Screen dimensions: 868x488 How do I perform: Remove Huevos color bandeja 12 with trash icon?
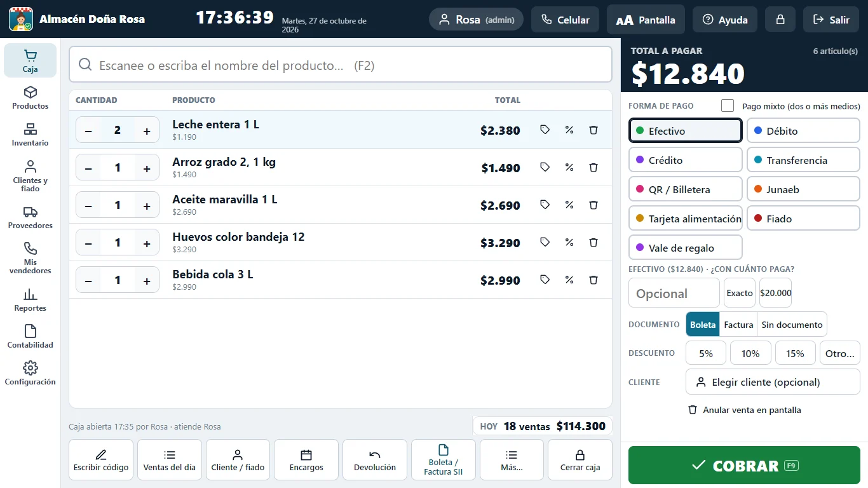[593, 242]
